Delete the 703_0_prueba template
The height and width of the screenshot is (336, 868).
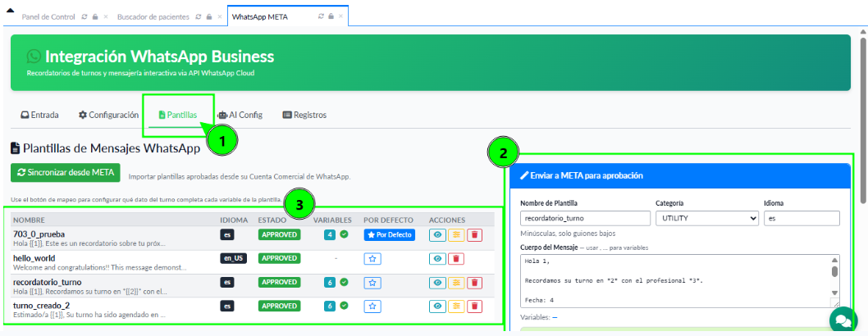[474, 235]
